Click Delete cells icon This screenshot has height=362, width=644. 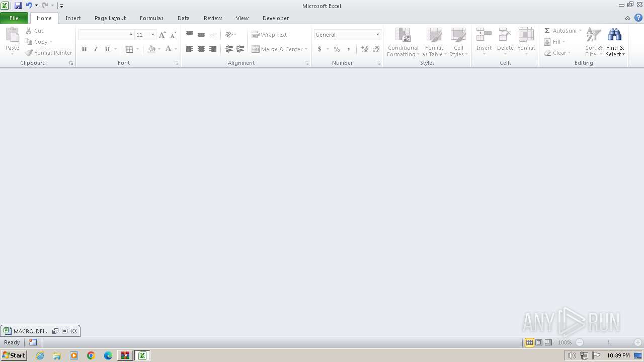click(505, 35)
